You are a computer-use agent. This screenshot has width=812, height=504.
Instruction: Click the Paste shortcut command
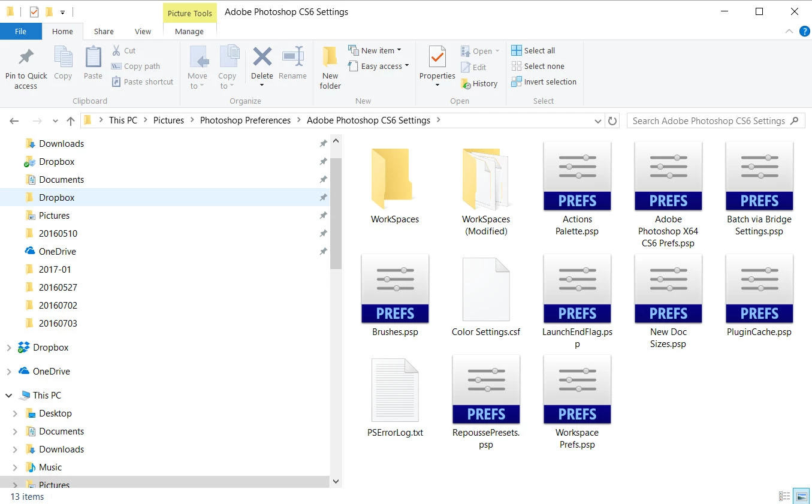pyautogui.click(x=143, y=82)
